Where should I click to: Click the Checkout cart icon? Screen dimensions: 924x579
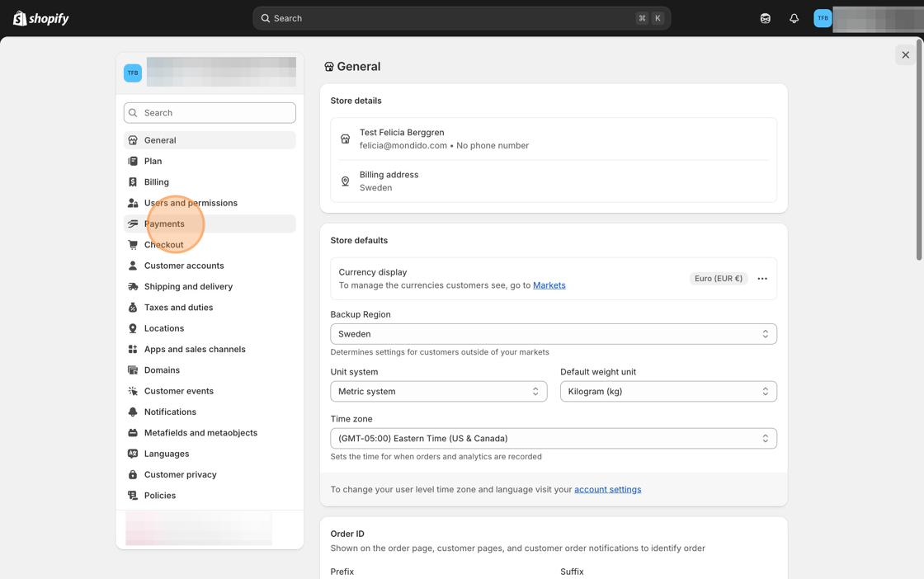[133, 244]
